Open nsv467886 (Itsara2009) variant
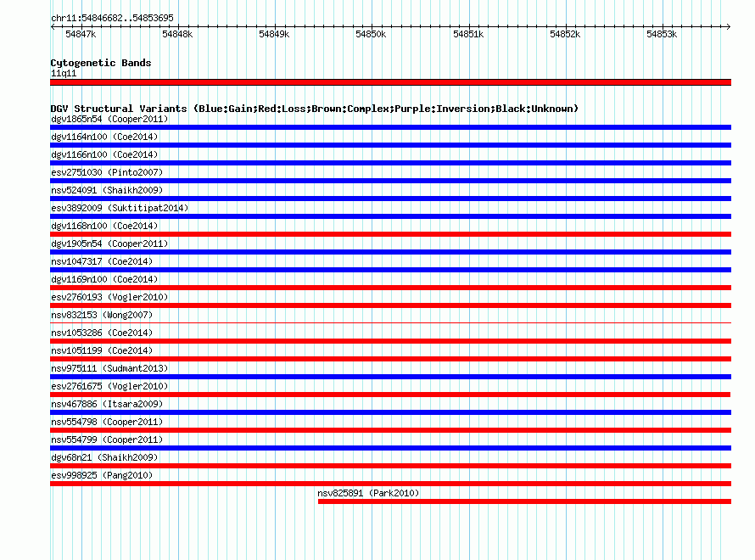755x560 pixels. click(107, 404)
